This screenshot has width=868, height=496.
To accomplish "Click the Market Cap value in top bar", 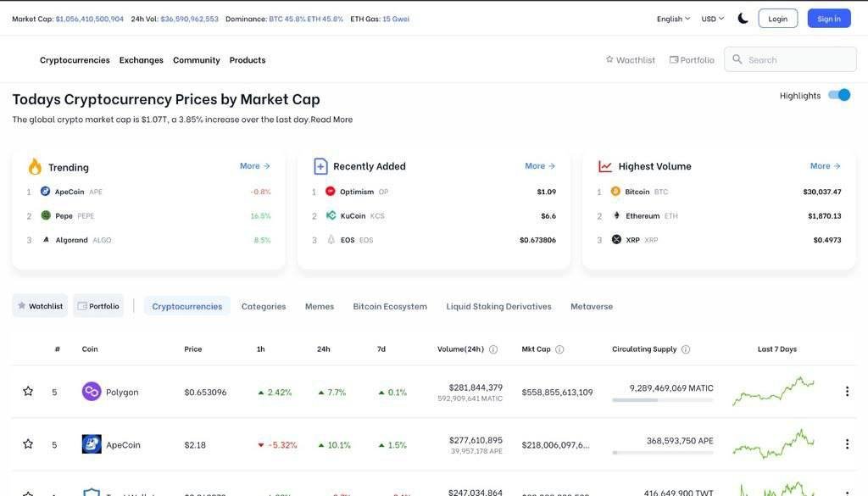I will click(90, 19).
